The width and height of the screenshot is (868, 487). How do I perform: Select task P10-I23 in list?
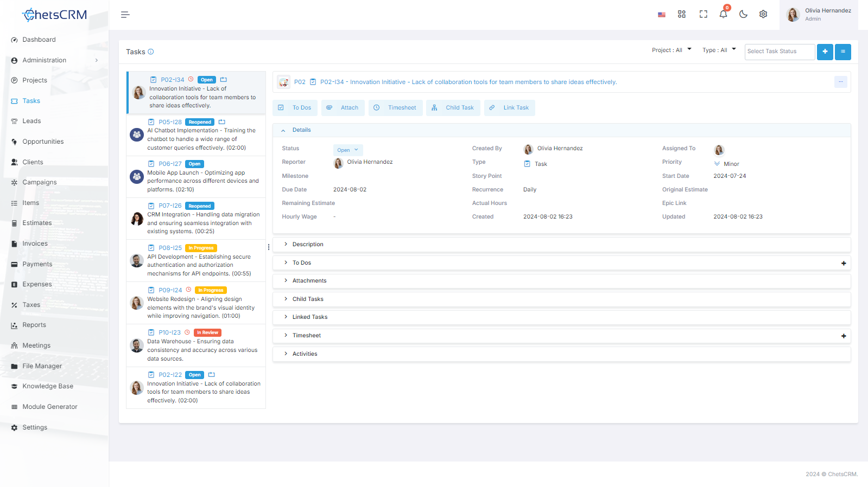point(196,345)
